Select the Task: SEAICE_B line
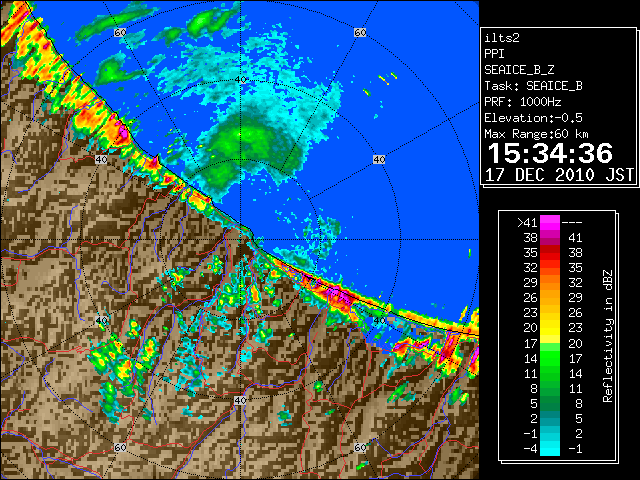Image resolution: width=640 pixels, height=480 pixels. (x=533, y=86)
